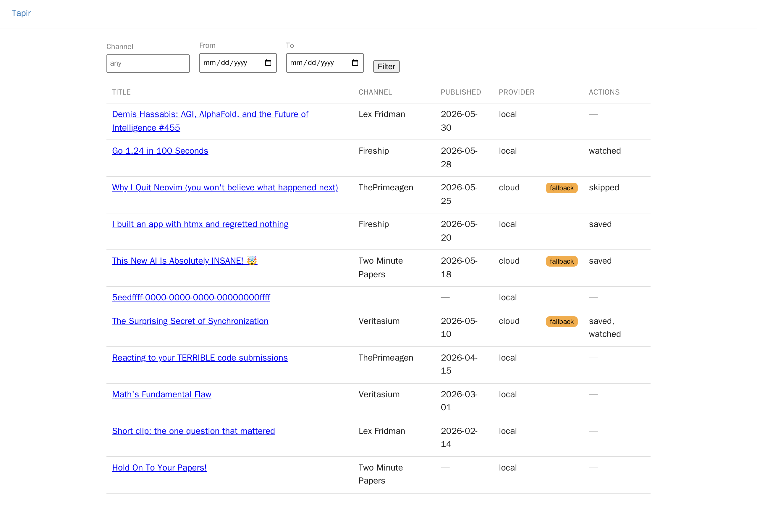This screenshot has height=532, width=757.
Task: Click 'saved' in the htmx app row
Action: (600, 224)
